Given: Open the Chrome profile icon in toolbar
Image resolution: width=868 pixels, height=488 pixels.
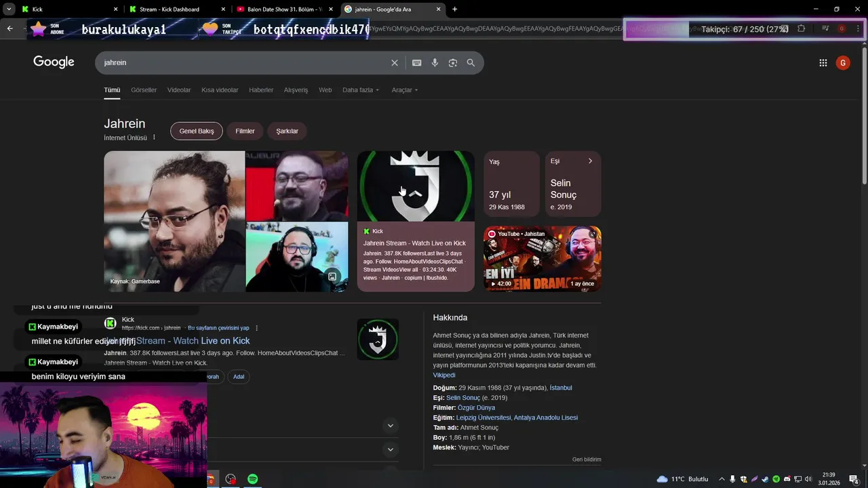Looking at the screenshot, I should 842,28.
